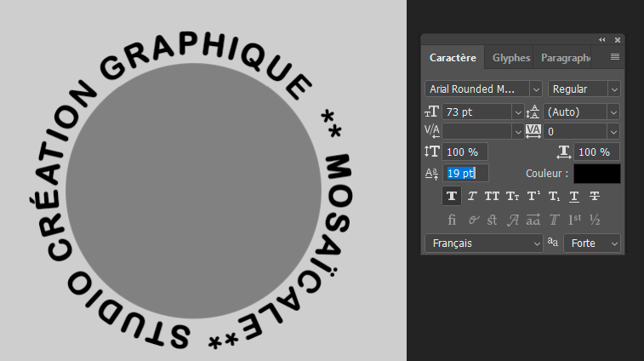Image resolution: width=644 pixels, height=361 pixels.
Task: Apply Small Caps style icon
Action: pos(512,197)
